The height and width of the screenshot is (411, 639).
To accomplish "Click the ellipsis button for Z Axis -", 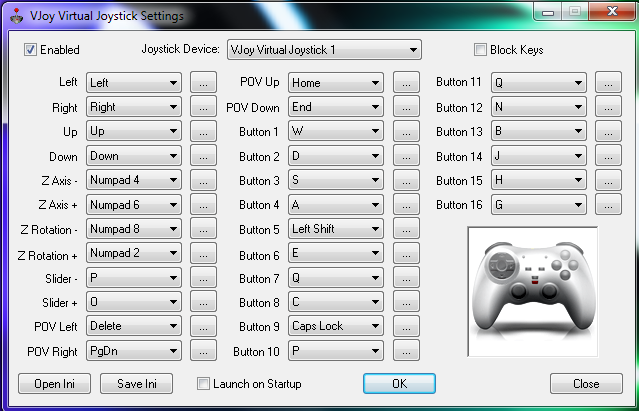I will (203, 180).
